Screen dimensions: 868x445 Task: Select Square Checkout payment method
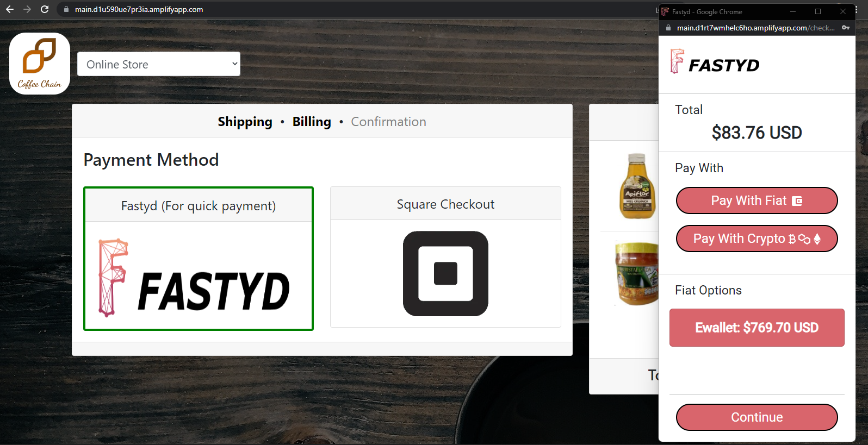[x=445, y=257]
